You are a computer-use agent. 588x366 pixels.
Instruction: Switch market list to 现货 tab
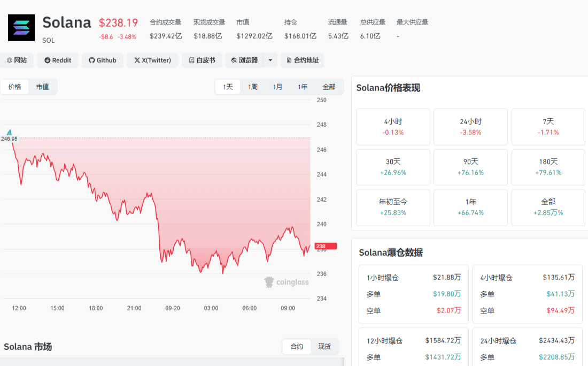tap(324, 346)
